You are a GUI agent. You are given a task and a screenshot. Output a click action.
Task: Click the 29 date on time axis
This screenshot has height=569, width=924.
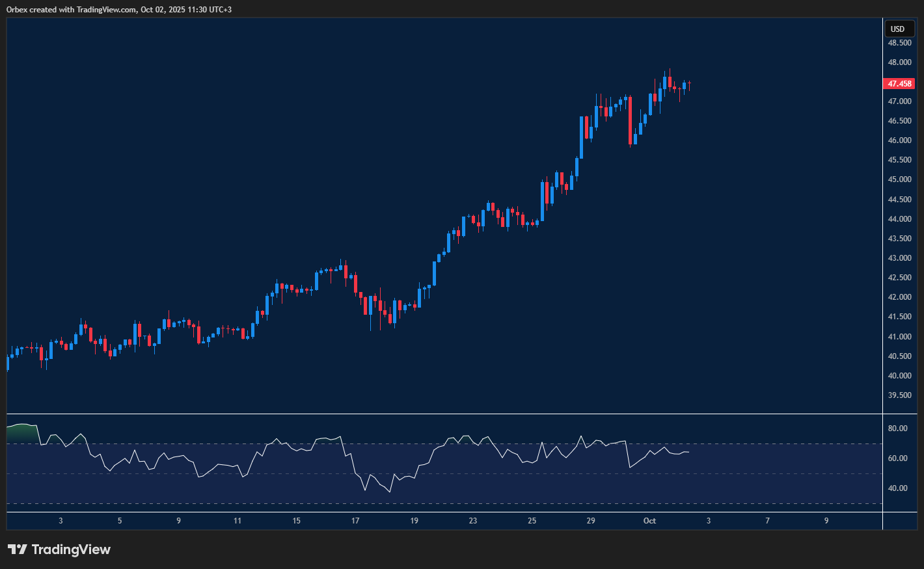(591, 521)
